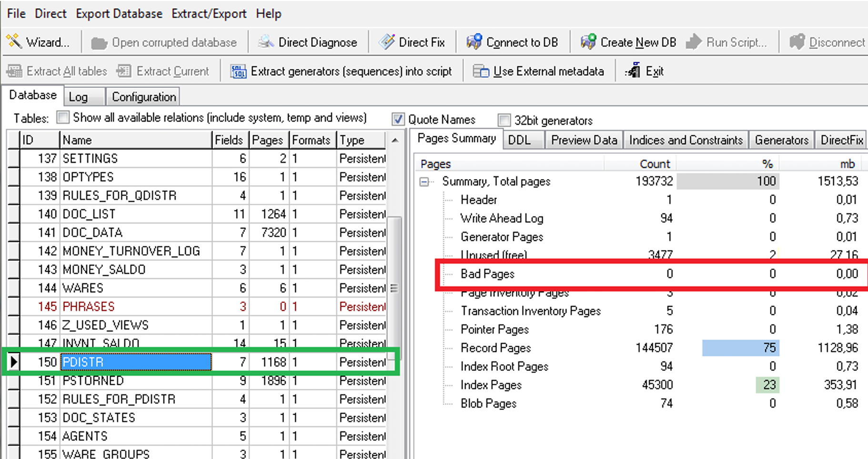Open the Indices and Constraints tab
868x459 pixels.
click(686, 140)
